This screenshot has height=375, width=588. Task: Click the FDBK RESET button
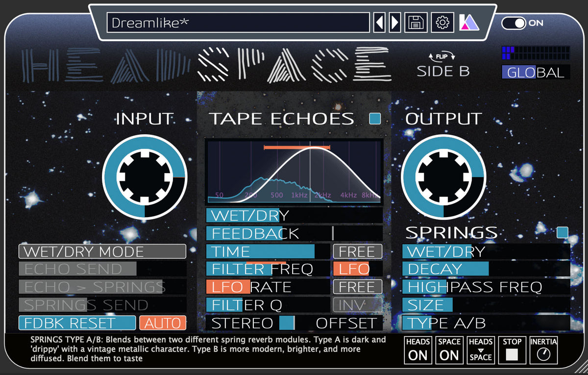pos(77,323)
